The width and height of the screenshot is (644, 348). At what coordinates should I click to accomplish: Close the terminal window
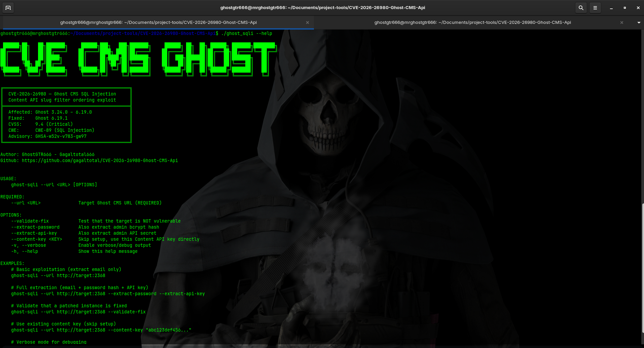coord(638,8)
